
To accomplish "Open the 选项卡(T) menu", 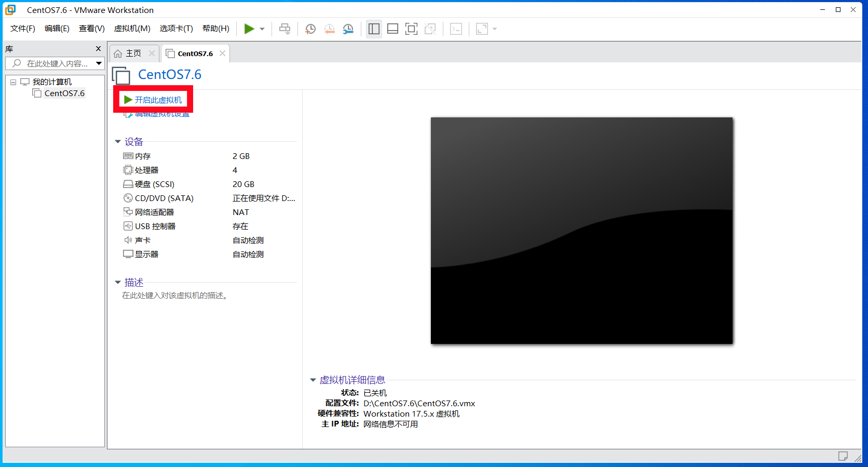I will click(x=177, y=29).
